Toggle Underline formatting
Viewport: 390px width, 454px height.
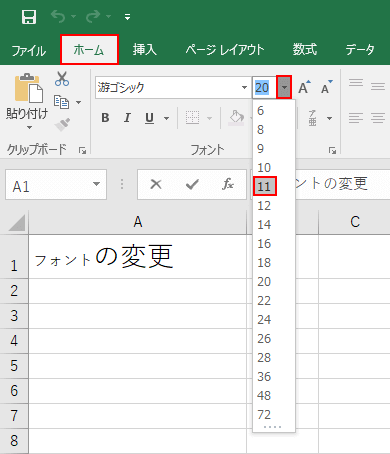pos(150,118)
